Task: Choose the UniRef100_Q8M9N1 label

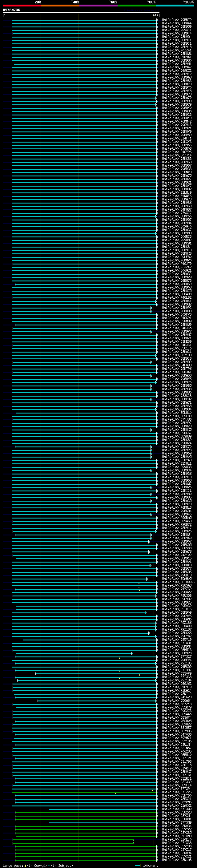Action: coord(177,64)
